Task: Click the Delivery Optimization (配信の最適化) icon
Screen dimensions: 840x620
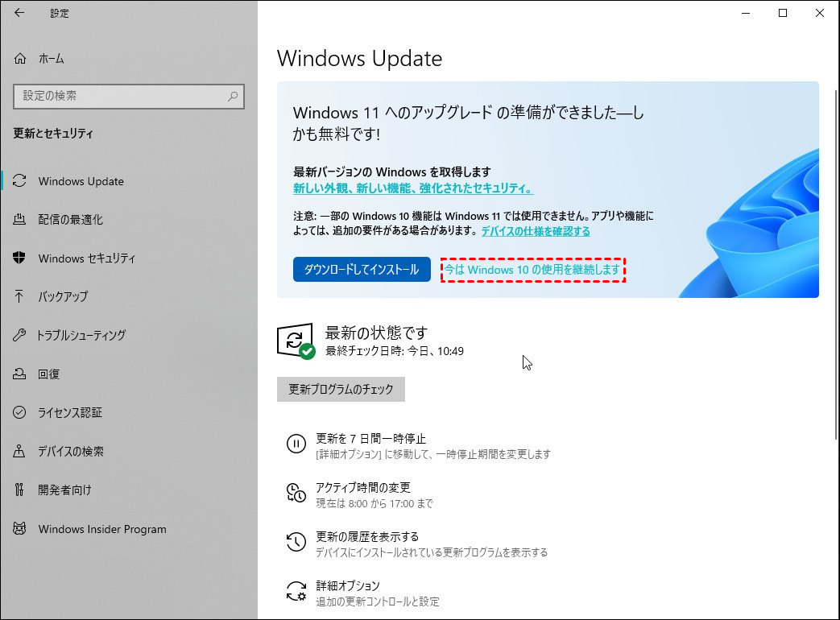Action: click(x=19, y=220)
